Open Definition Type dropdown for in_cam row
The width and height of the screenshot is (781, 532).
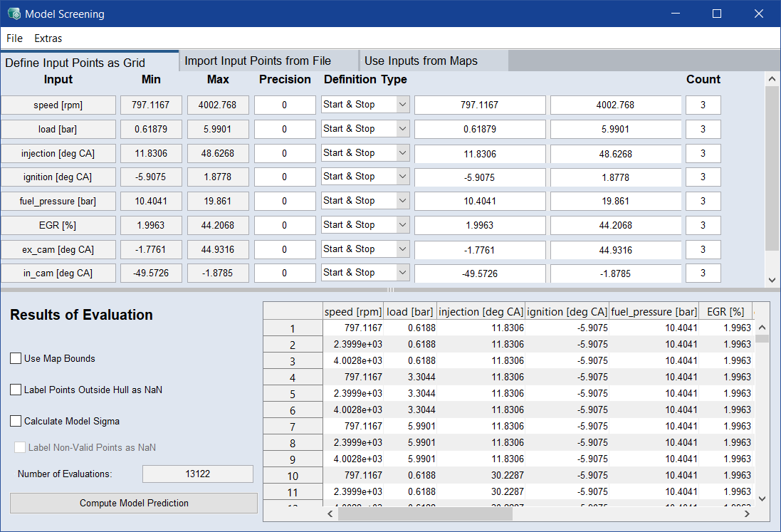click(402, 273)
